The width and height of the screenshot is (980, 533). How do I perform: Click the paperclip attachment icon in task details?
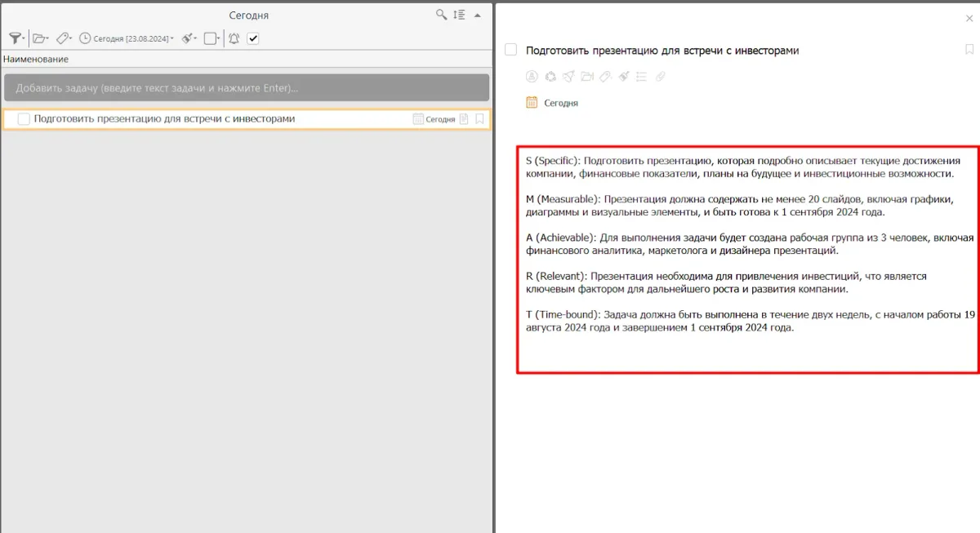[x=661, y=77]
